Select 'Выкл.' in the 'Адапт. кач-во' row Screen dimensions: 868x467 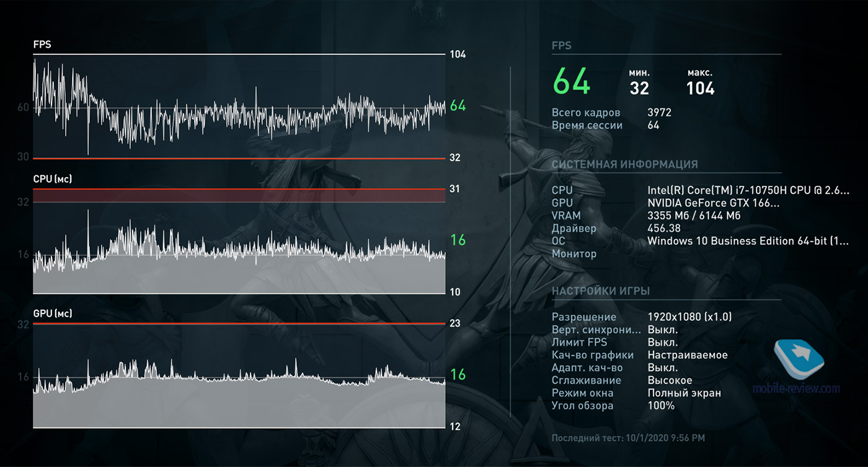(x=663, y=368)
